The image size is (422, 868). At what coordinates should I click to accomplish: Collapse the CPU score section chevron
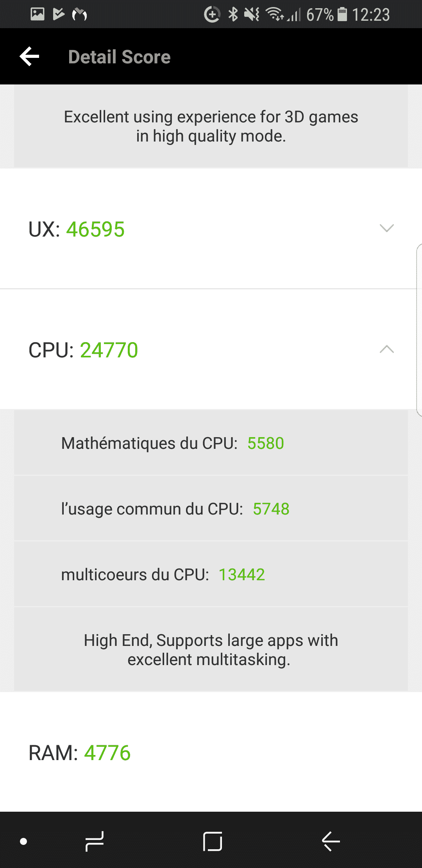point(386,349)
